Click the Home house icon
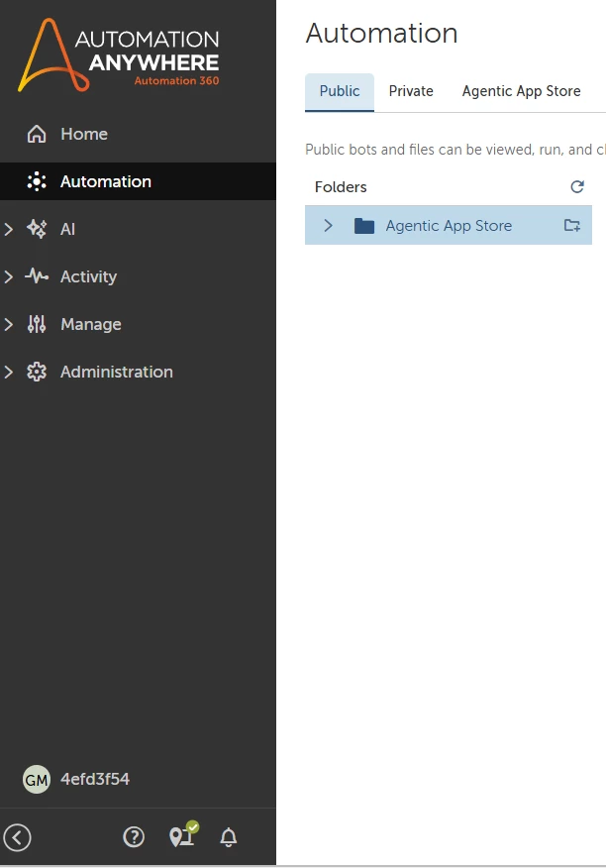The height and width of the screenshot is (868, 606). pyautogui.click(x=37, y=134)
